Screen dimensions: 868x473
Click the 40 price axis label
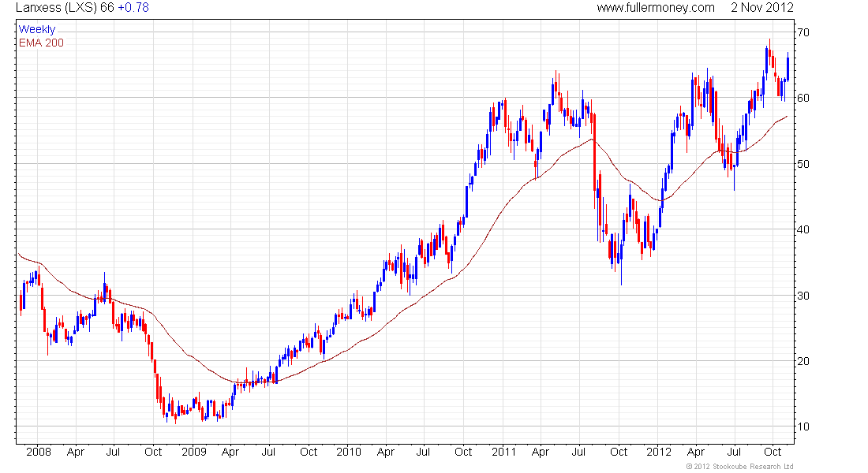click(803, 229)
